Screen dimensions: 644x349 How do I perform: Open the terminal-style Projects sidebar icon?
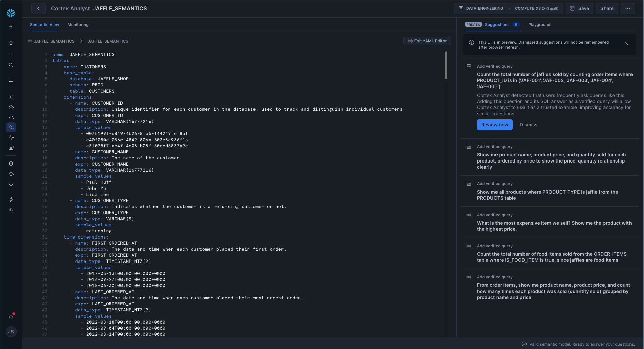click(11, 97)
